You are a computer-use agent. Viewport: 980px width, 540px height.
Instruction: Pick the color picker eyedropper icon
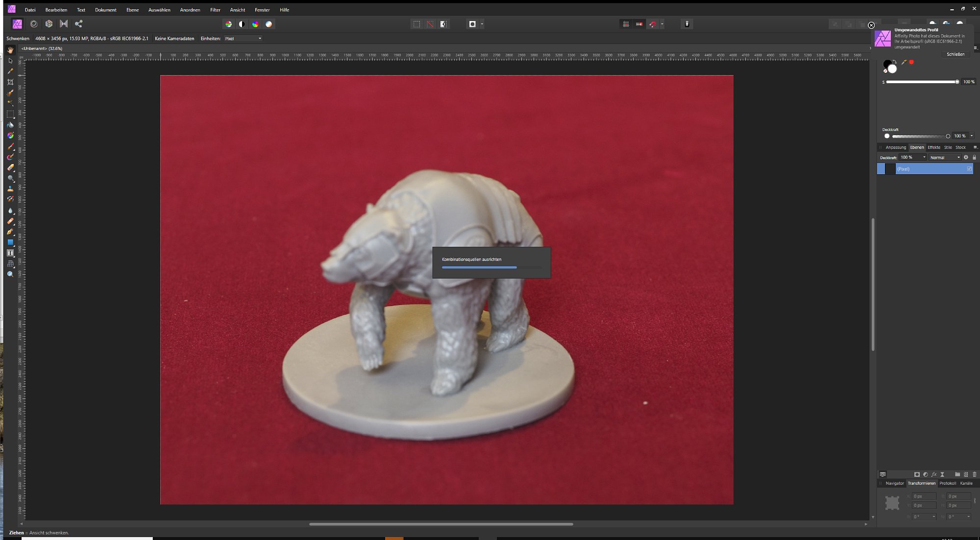click(x=904, y=62)
